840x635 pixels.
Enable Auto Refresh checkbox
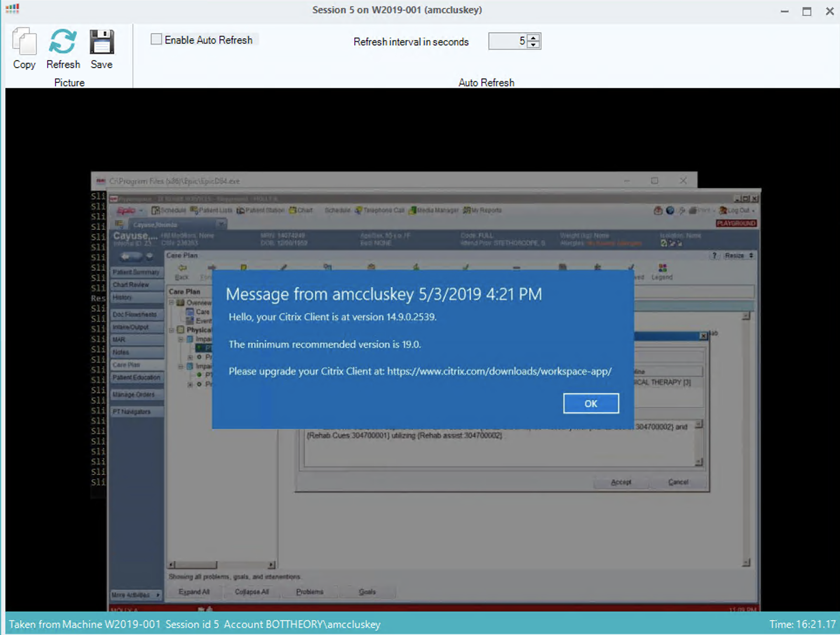click(156, 39)
